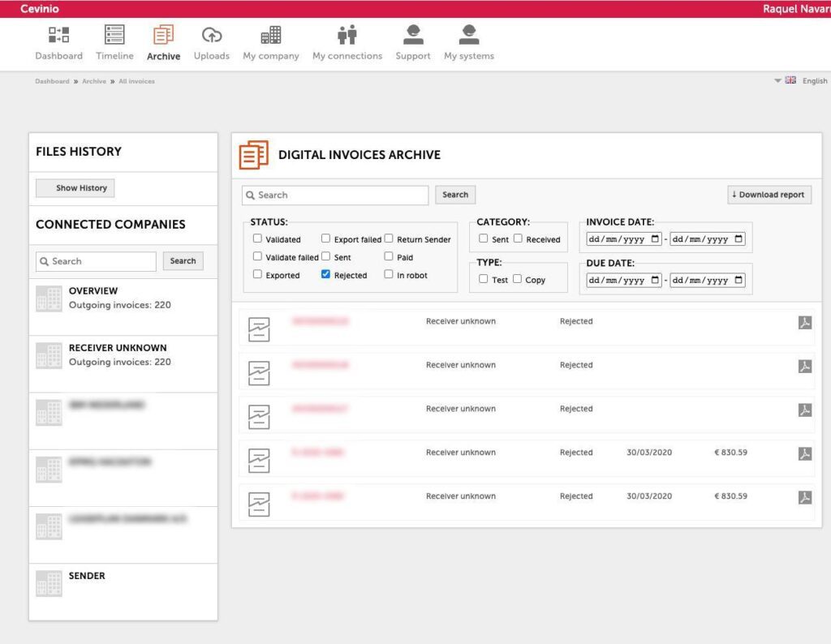Open calendar picker on due start date
This screenshot has width=831, height=644.
point(655,280)
